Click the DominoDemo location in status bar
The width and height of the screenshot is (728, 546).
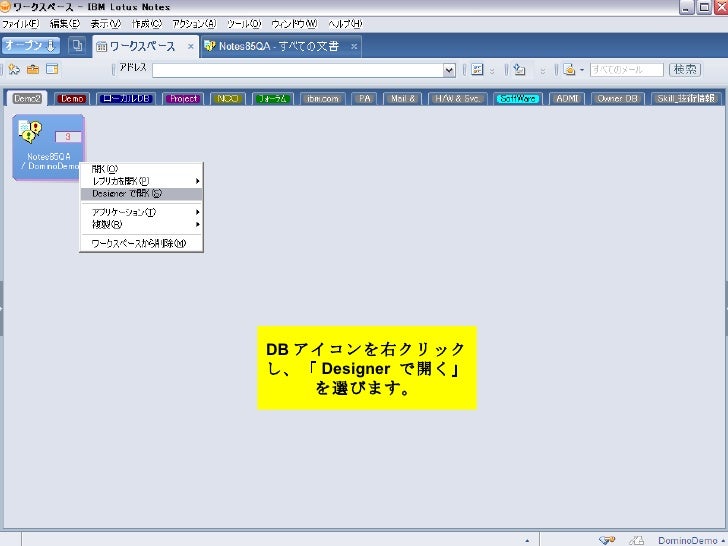[690, 540]
